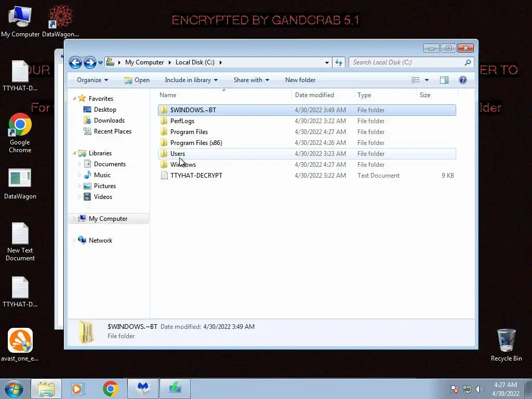Create a New folder
532x399 pixels.
point(300,80)
